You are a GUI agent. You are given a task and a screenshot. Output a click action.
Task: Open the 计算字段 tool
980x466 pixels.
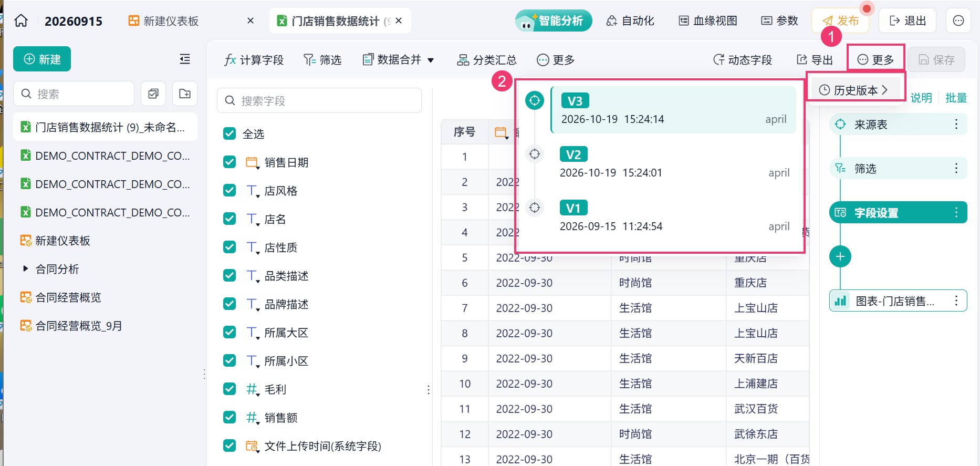tap(254, 59)
